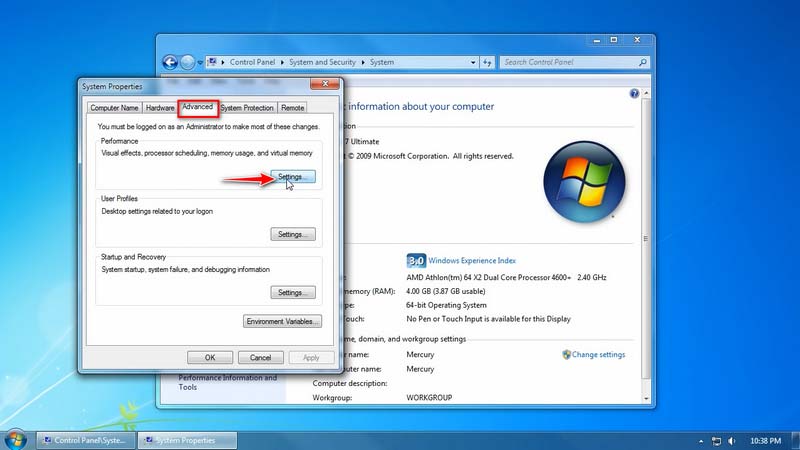Click the search magnifier icon
The height and width of the screenshot is (450, 800).
click(643, 62)
